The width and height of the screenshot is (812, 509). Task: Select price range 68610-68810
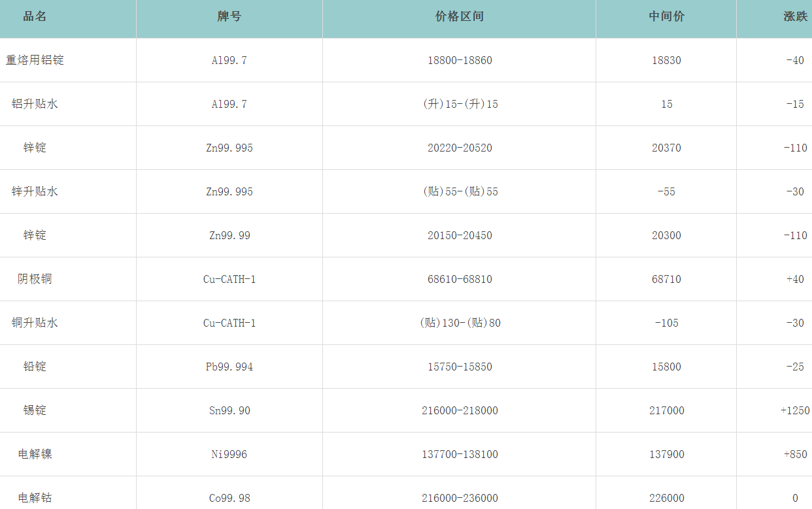click(460, 279)
